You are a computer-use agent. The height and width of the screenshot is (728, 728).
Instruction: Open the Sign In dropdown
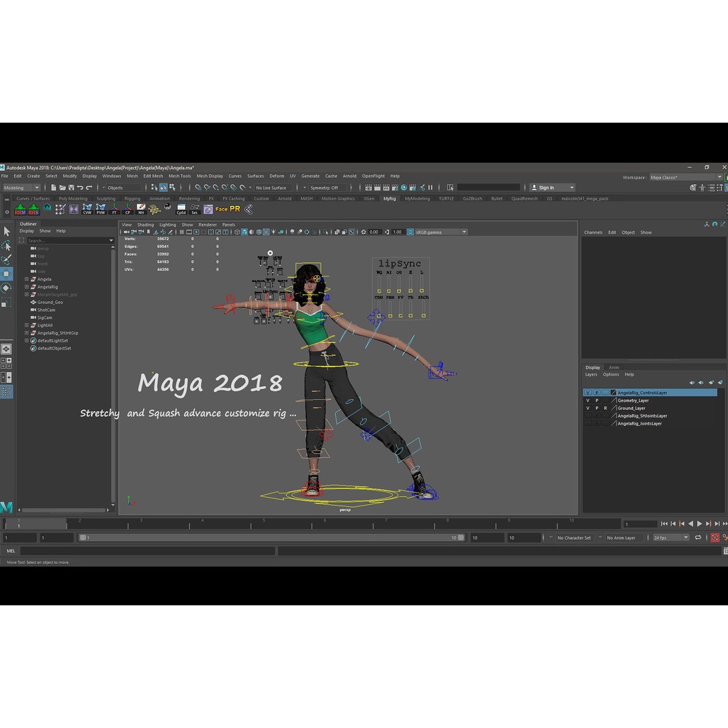click(553, 187)
